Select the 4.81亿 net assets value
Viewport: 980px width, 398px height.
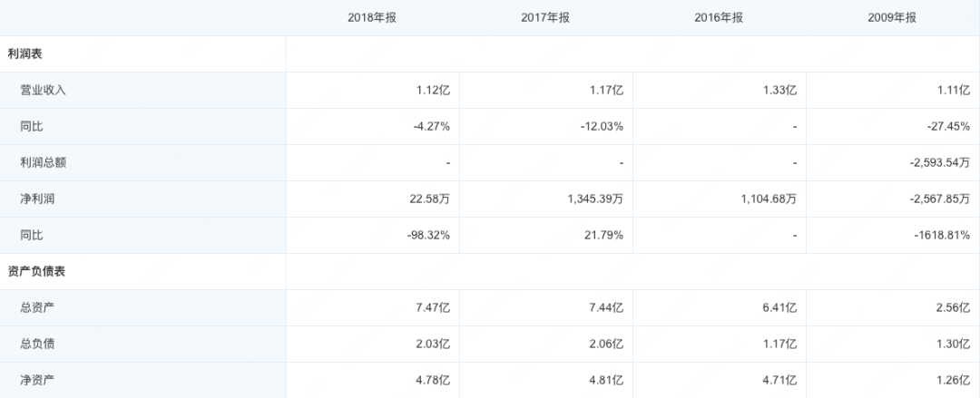605,381
